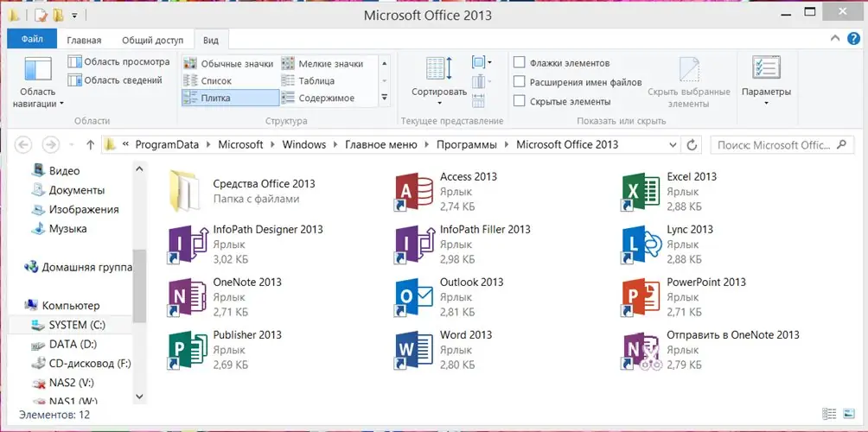Select the Word 2013 icon
The height and width of the screenshot is (432, 868).
coord(414,350)
